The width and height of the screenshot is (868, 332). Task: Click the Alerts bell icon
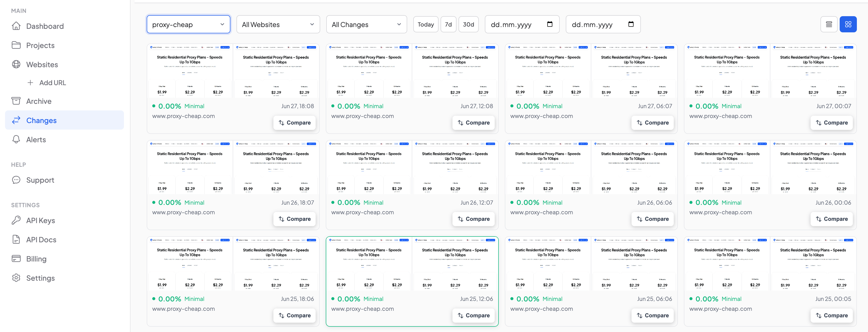tap(16, 139)
